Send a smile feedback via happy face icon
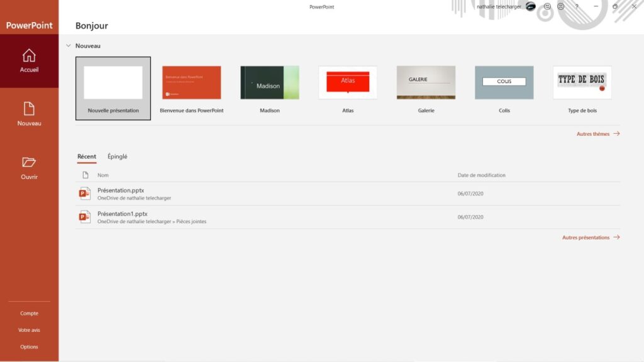This screenshot has height=362, width=644. click(547, 6)
